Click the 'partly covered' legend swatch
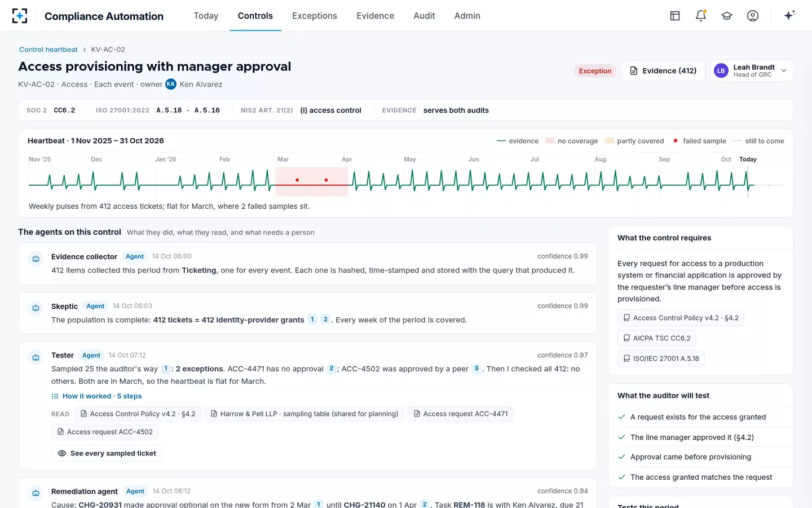 [x=609, y=141]
